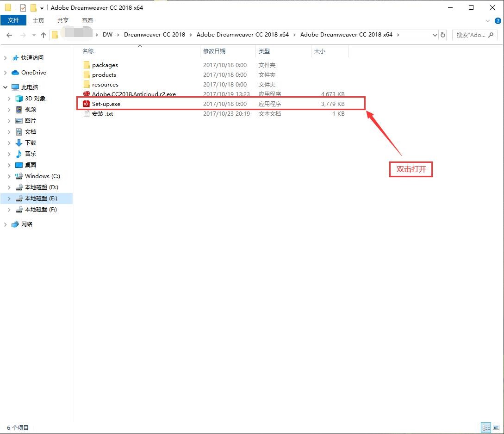Open recent locations dropdown arrow
The height and width of the screenshot is (434, 504).
pos(34,35)
